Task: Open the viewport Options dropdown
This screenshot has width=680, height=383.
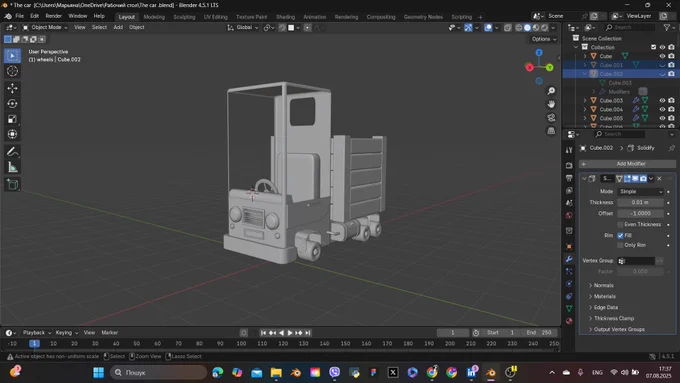Action: click(543, 39)
